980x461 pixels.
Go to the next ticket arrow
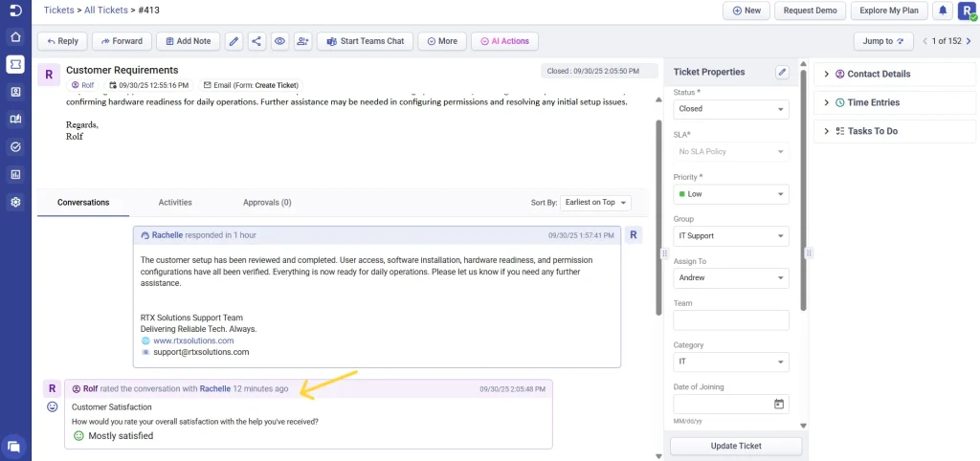pos(969,41)
